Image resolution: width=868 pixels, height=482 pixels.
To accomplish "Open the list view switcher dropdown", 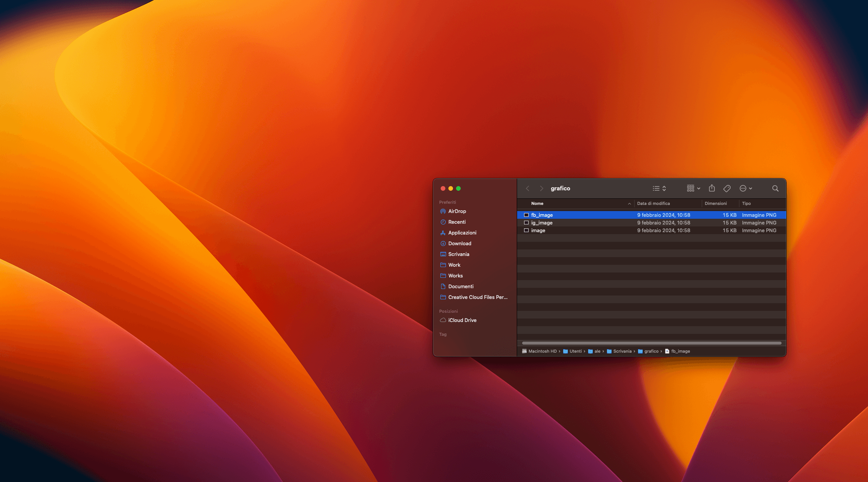I will tap(659, 188).
